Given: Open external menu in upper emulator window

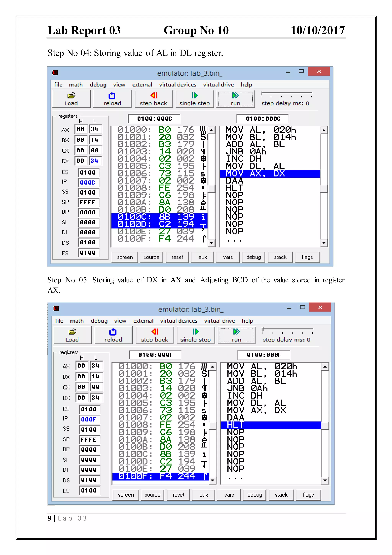Looking at the screenshot, I should click(x=142, y=85).
